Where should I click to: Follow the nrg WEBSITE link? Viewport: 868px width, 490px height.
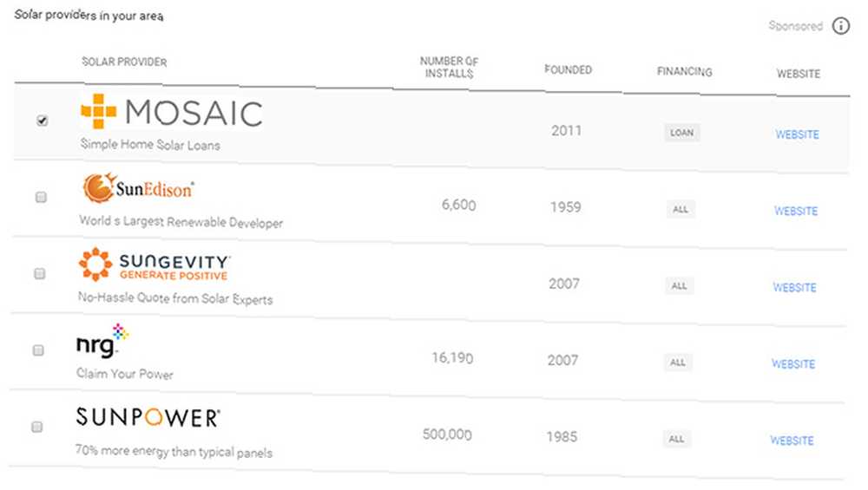793,364
